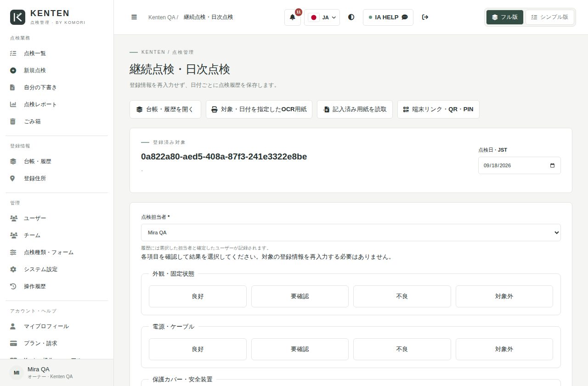Click the ごみ箱 trash icon

[13, 121]
